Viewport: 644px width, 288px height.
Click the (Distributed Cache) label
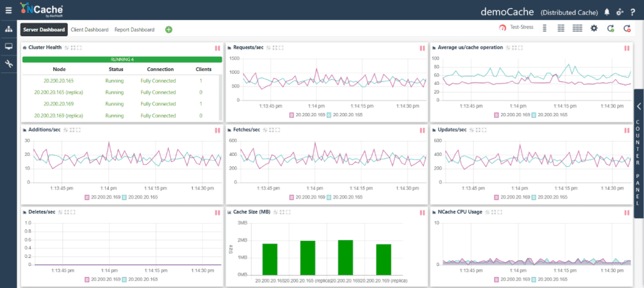click(x=569, y=13)
